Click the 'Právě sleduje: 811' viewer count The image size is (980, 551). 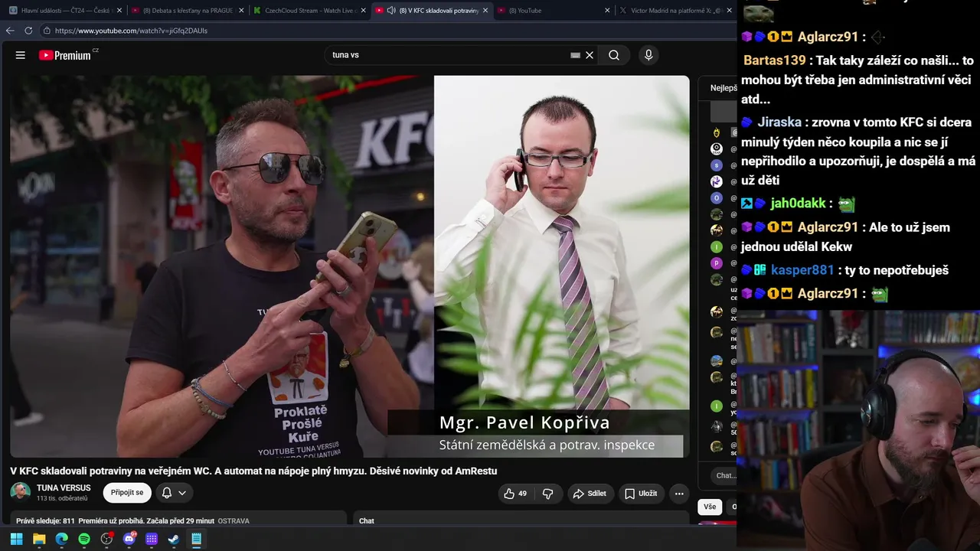pyautogui.click(x=45, y=521)
